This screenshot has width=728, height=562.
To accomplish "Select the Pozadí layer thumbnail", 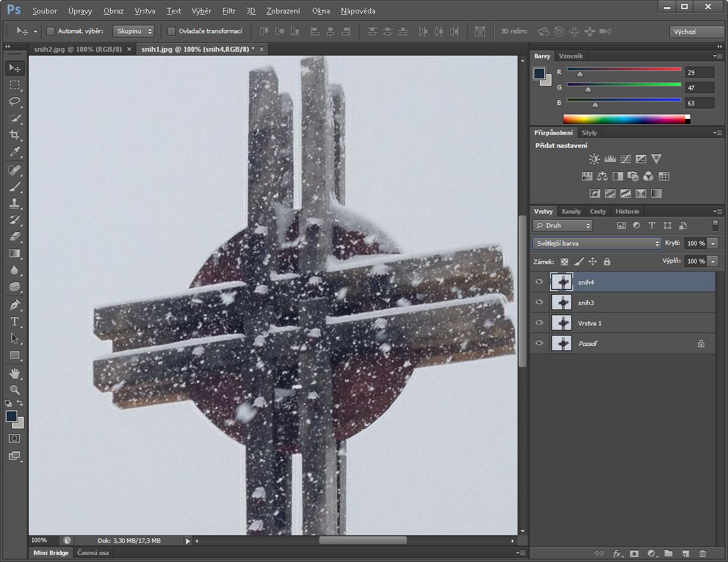I will [x=562, y=343].
